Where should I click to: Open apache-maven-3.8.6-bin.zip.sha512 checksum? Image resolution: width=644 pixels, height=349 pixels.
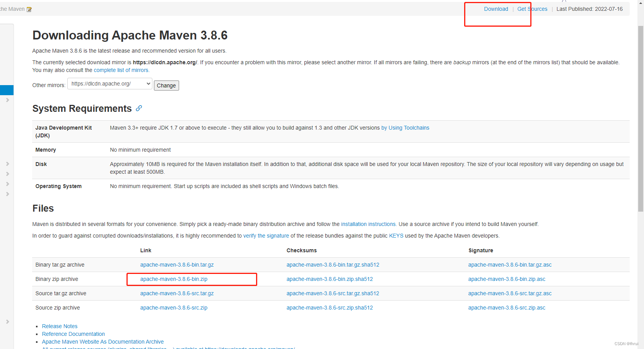[x=330, y=279]
